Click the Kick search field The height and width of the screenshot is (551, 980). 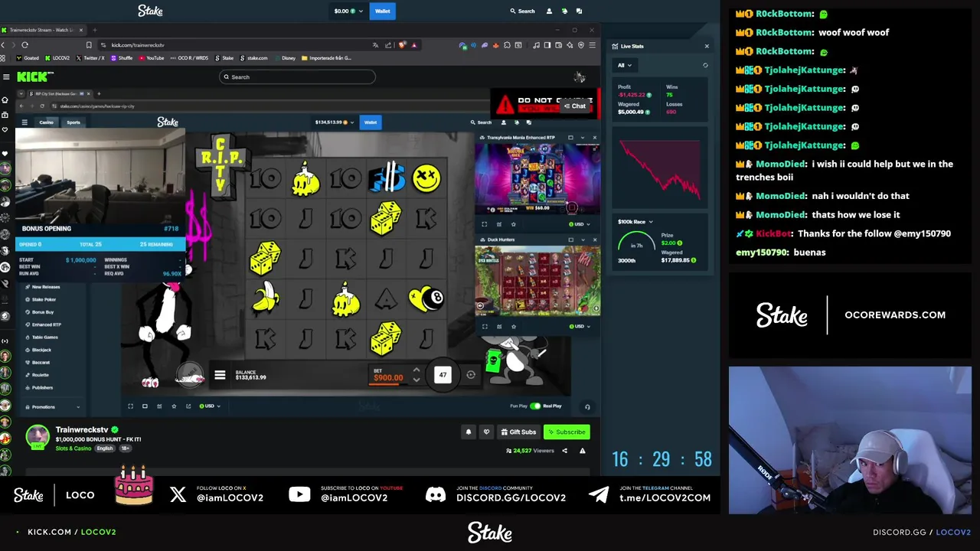click(x=297, y=77)
